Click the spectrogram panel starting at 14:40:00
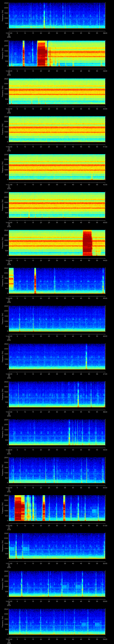This screenshot has height=644, width=114. click(x=57, y=129)
